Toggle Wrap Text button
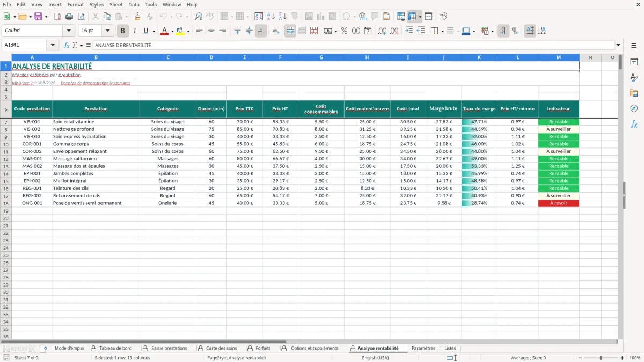Screen dimensions: 644x362 point(275,31)
